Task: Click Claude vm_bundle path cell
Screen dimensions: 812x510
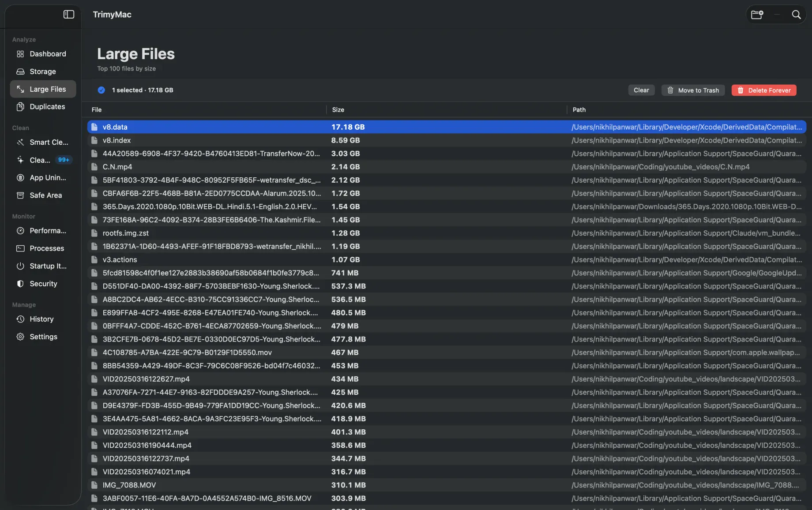Action: pyautogui.click(x=686, y=233)
